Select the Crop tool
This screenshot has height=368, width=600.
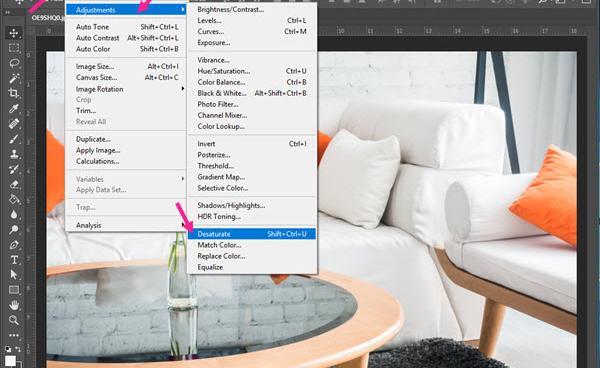point(14,93)
